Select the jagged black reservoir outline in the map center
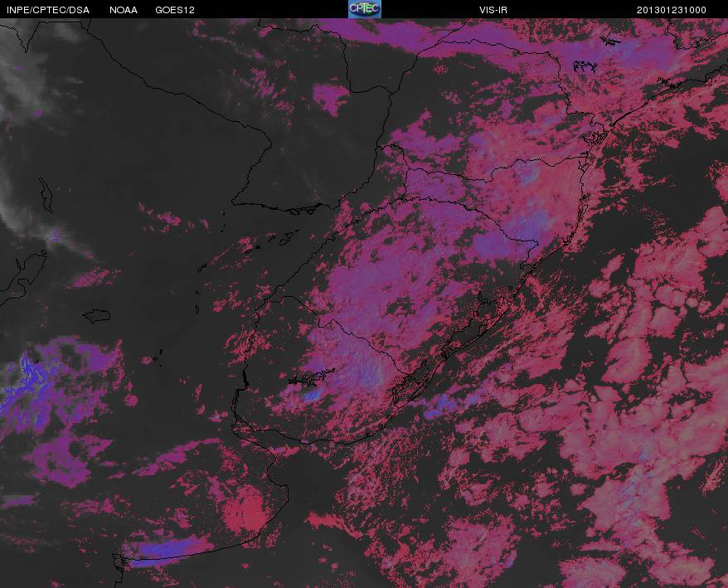Screen dimensions: 728x588 pos(312,377)
